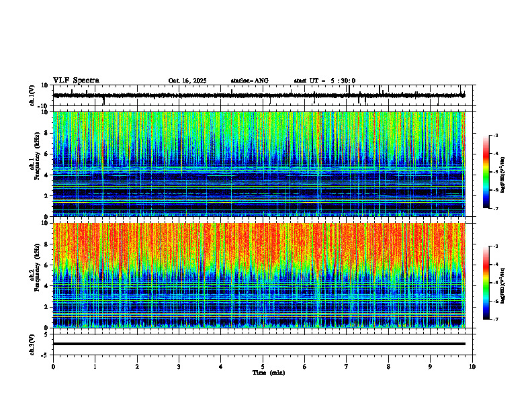Screen dimensions: 532x411
Task: Click the "-3" tick on ch.2 color bar
Action: coord(495,246)
